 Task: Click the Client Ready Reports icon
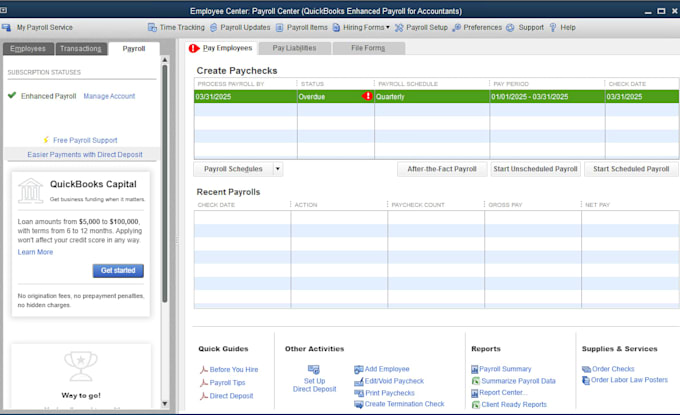point(476,405)
